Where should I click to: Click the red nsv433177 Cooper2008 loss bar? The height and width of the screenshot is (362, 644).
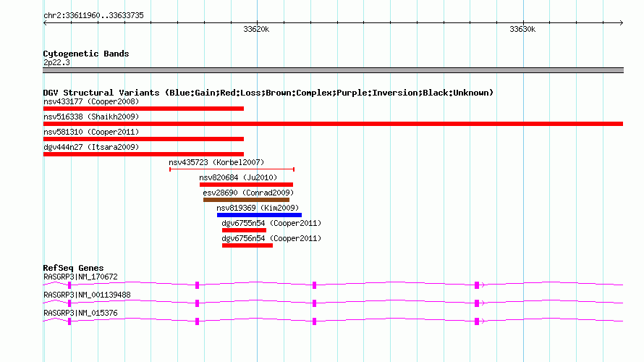coord(143,109)
